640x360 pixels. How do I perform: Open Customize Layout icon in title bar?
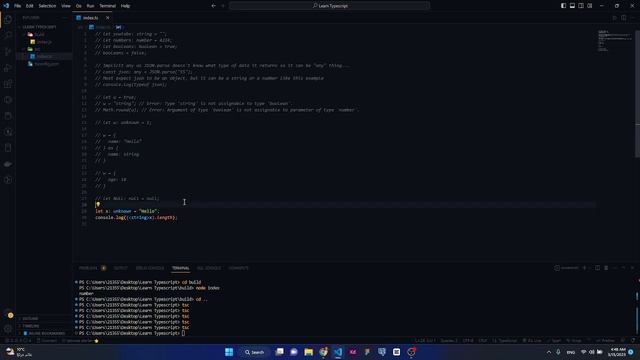click(x=590, y=6)
